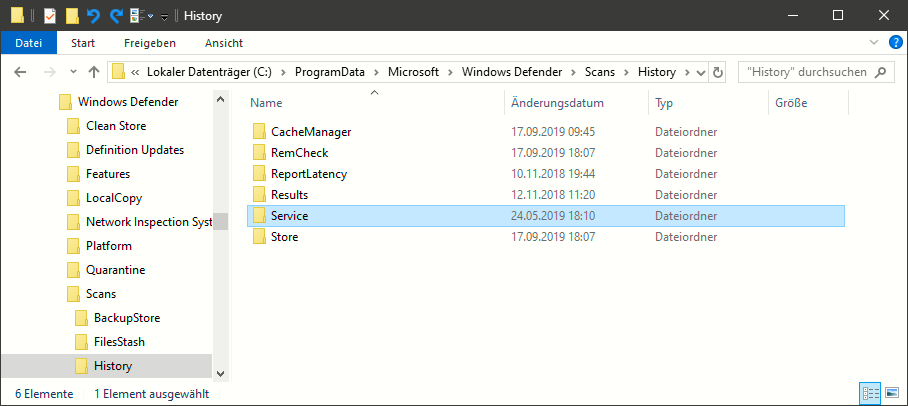
Task: Switch to details view in status bar
Action: [x=867, y=394]
